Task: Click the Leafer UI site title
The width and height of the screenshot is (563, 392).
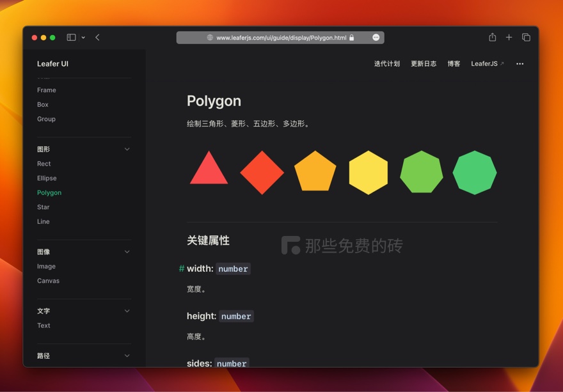Action: tap(52, 63)
